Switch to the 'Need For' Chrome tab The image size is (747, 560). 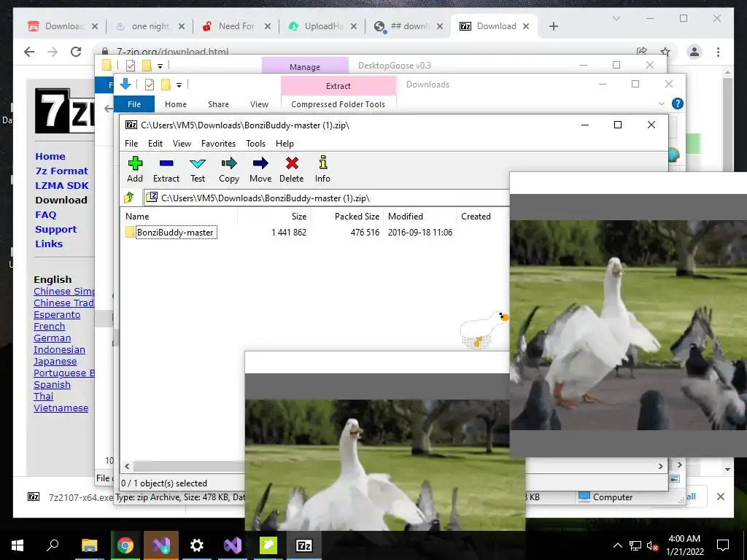click(236, 26)
